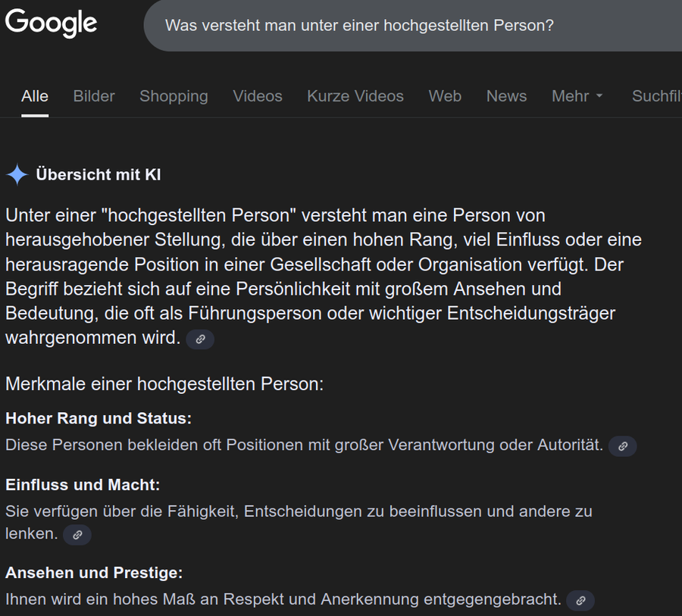
Task: Go to the Web results tab
Action: (x=445, y=96)
